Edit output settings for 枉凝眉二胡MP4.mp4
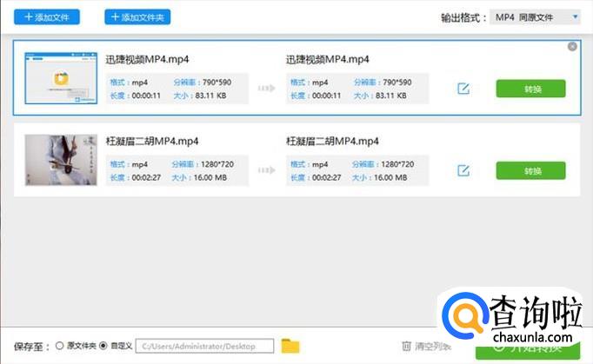The image size is (593, 364). click(463, 170)
